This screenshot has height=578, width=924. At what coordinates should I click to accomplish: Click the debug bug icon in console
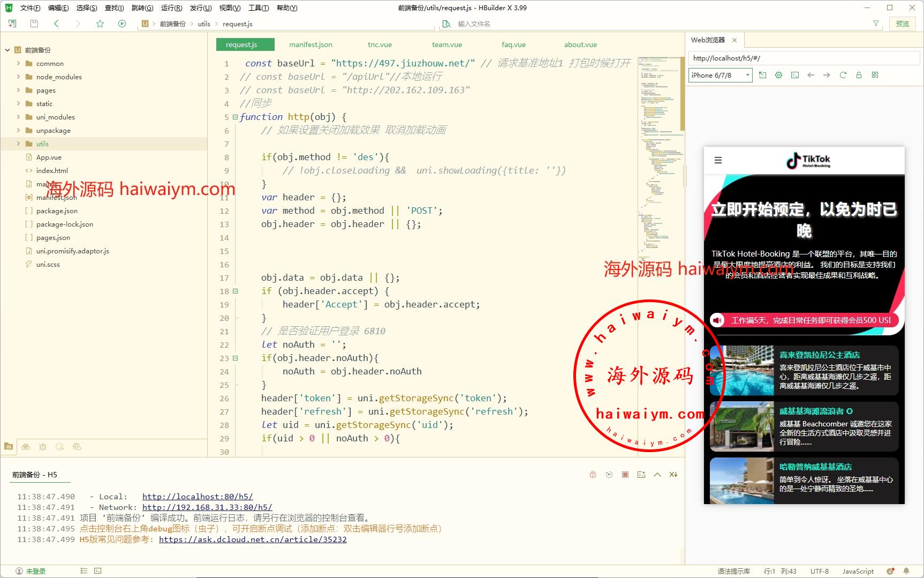(x=593, y=475)
